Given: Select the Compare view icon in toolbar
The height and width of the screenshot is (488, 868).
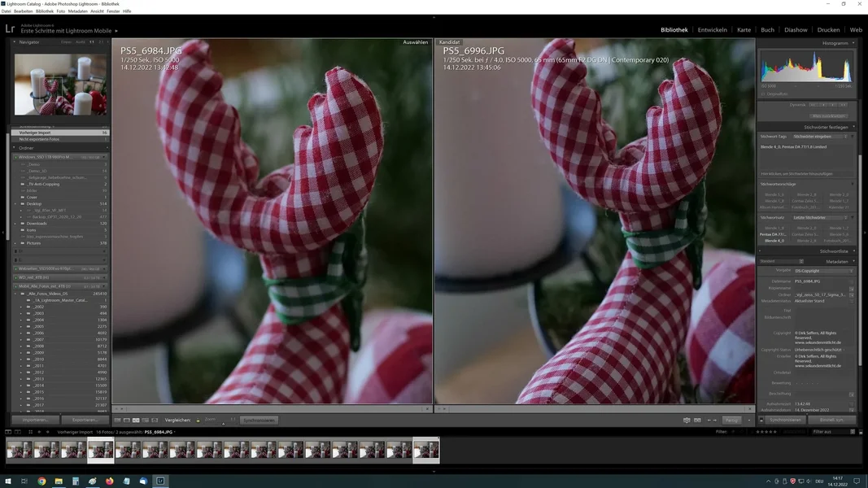Looking at the screenshot, I should click(136, 420).
